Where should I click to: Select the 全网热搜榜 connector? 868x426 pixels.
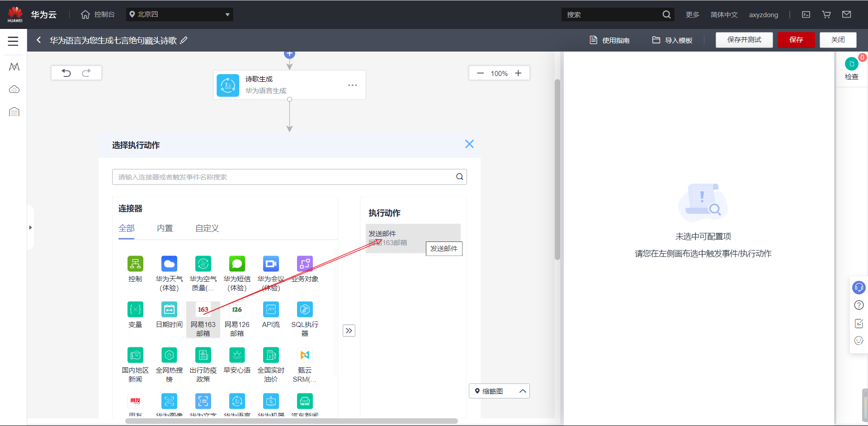[169, 365]
